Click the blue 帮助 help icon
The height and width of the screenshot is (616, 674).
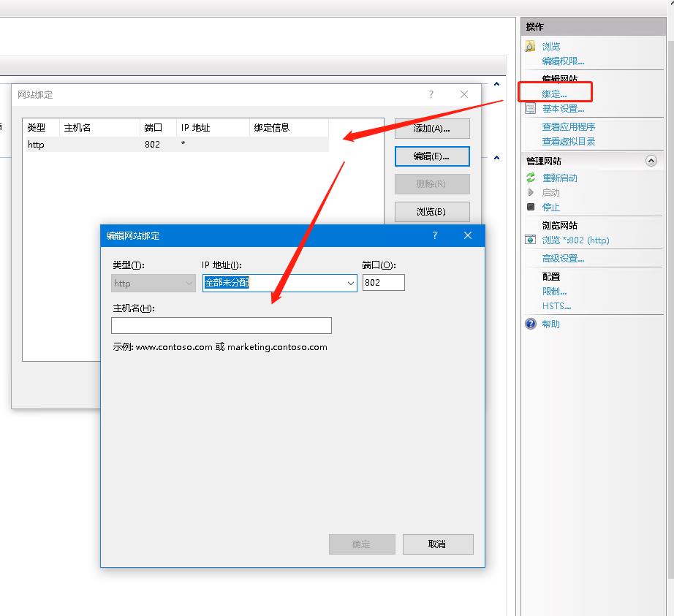pos(531,324)
